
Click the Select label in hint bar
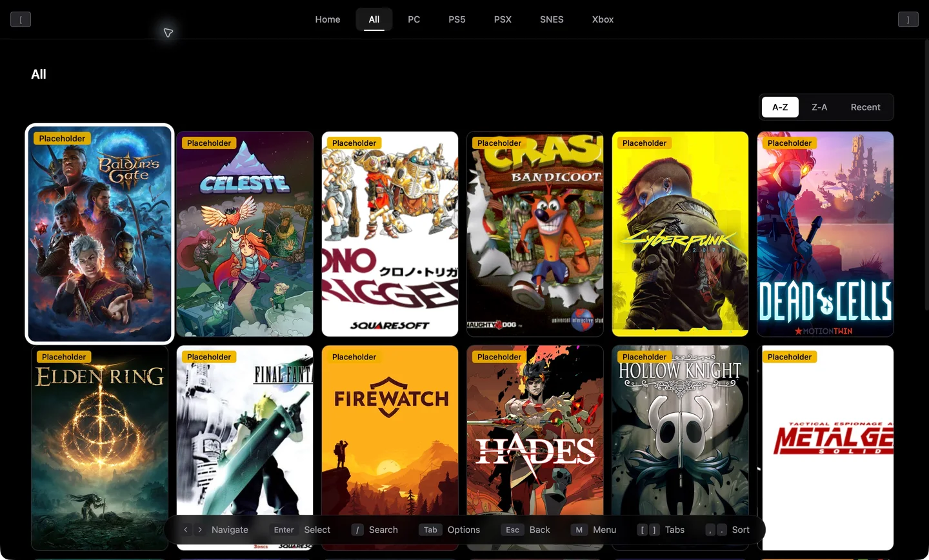(x=317, y=530)
